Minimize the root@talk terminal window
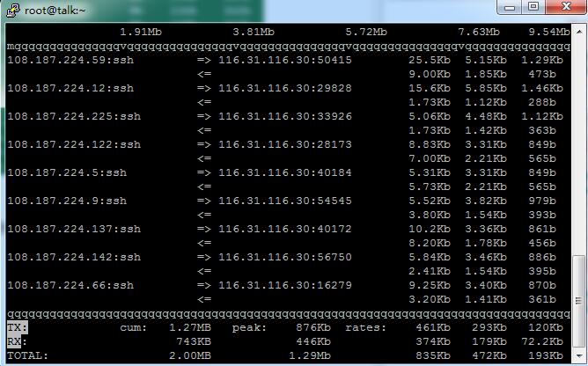Viewport: 588px width, 366px height. pos(508,8)
